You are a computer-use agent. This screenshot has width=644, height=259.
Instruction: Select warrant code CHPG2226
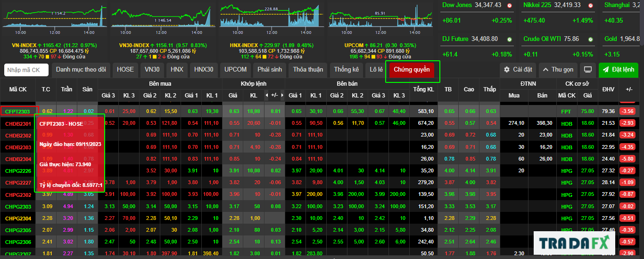pyautogui.click(x=18, y=170)
